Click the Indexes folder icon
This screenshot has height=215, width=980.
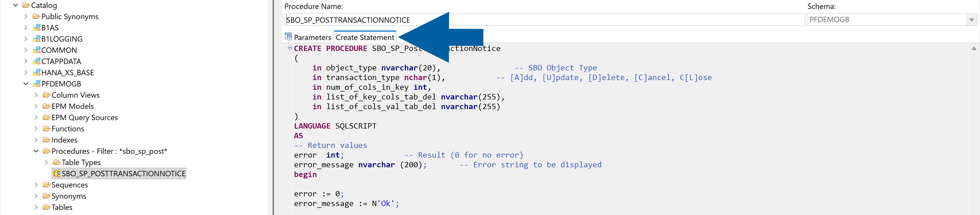(47, 140)
